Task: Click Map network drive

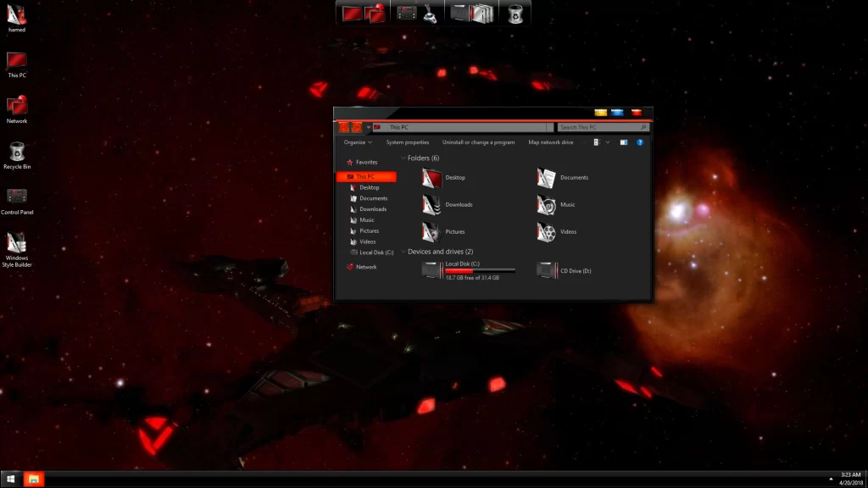Action: (550, 142)
